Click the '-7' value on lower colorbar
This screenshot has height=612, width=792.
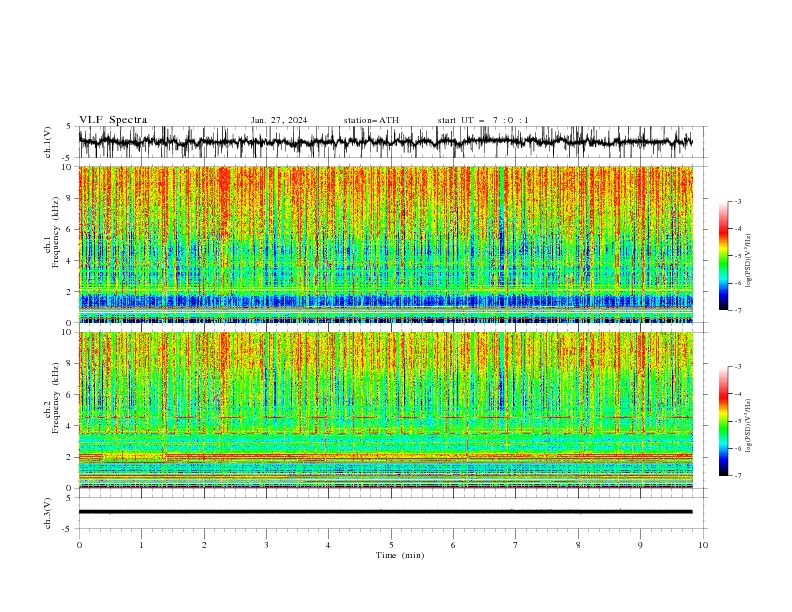tap(737, 475)
